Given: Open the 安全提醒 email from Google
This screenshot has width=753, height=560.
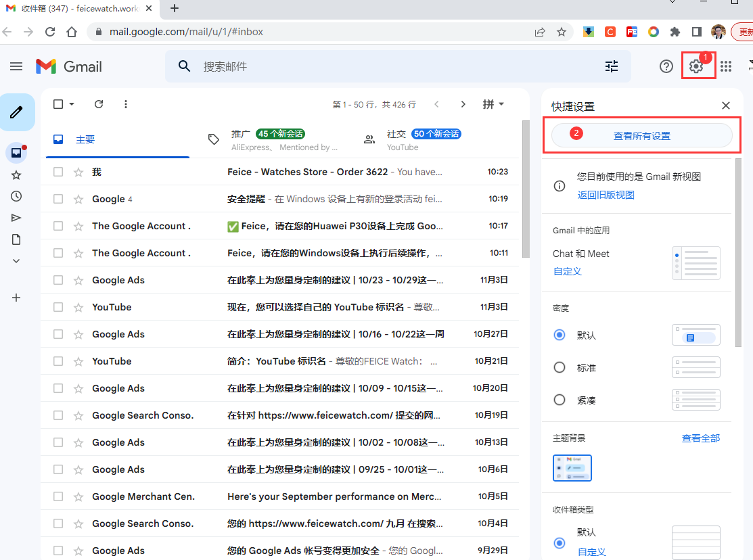Looking at the screenshot, I should tap(279, 199).
